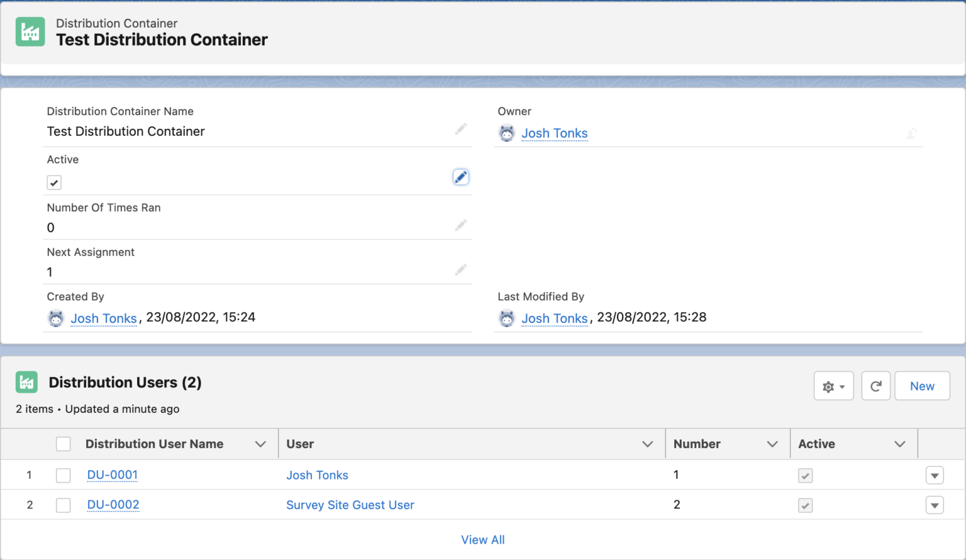Select the checkbox for row DU-0002
This screenshot has height=560, width=966.
click(x=64, y=505)
